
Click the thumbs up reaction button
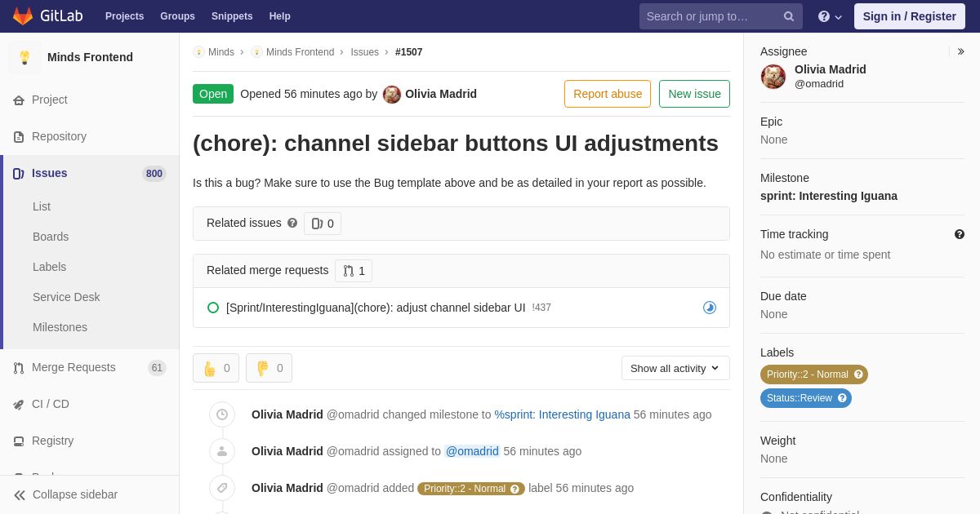tap(216, 368)
